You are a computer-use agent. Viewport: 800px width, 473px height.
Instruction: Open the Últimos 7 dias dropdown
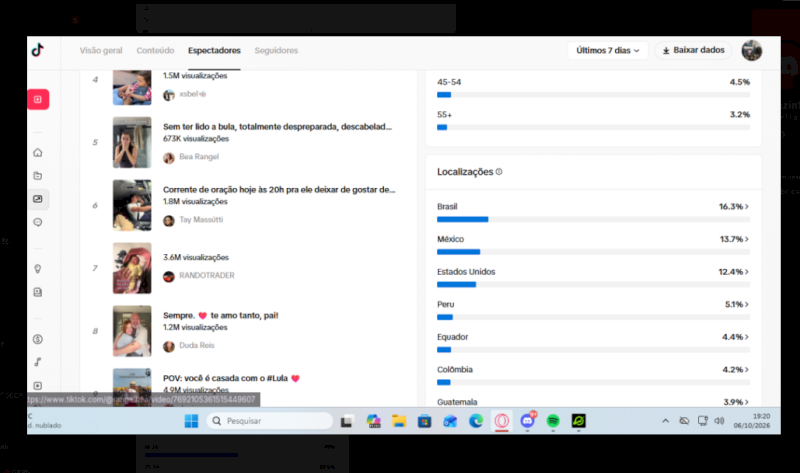[x=608, y=51]
